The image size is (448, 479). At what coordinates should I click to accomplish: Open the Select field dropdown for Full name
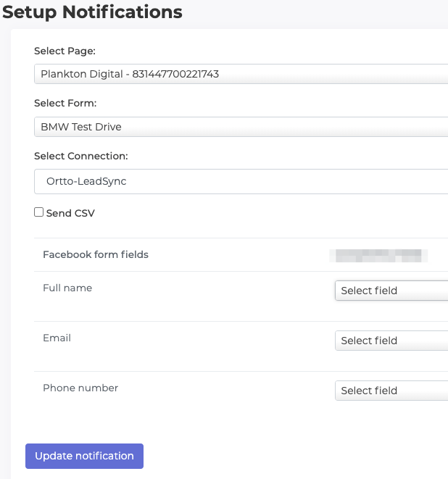point(391,291)
